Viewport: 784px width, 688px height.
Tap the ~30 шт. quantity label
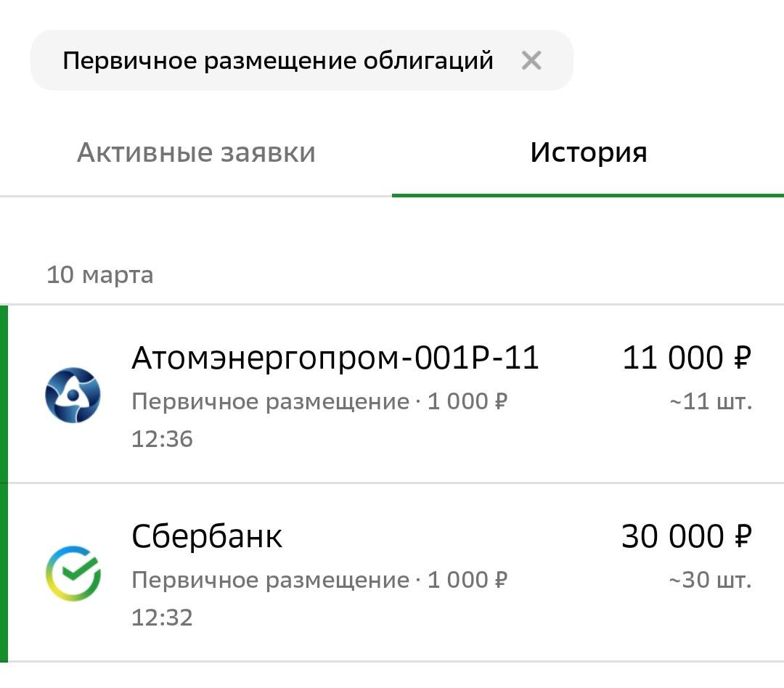710,580
